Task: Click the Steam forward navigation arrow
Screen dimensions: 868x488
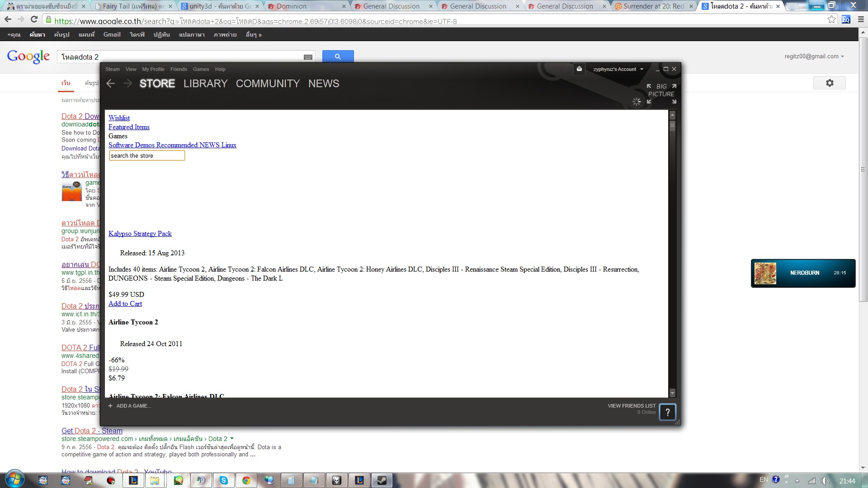Action: click(x=128, y=84)
